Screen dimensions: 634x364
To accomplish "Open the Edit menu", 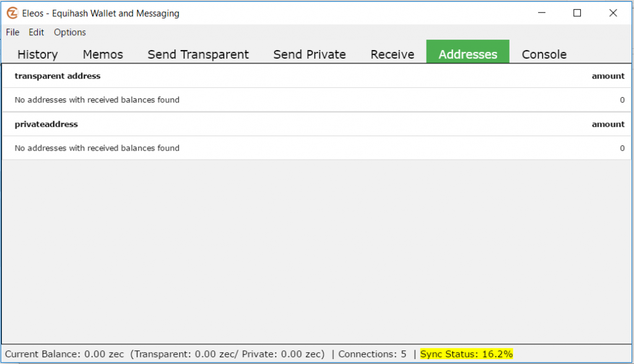I will click(37, 32).
